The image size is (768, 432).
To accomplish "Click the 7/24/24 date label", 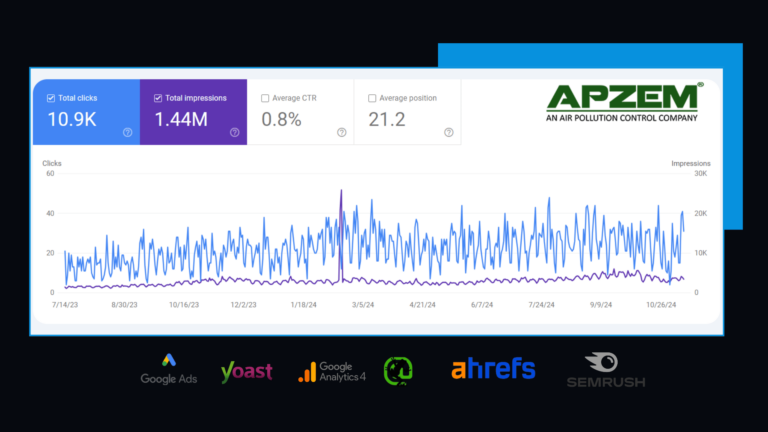I will 541,305.
